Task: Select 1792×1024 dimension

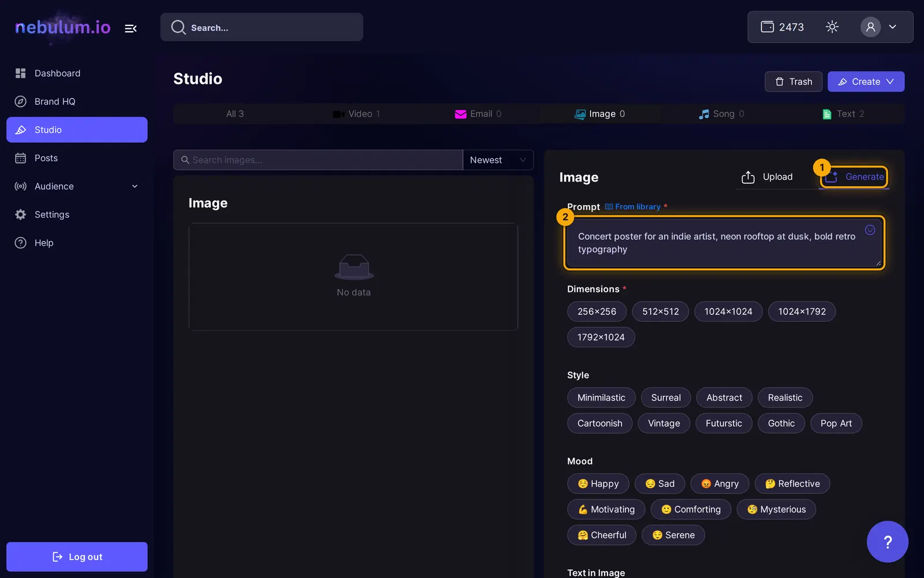Action: point(601,338)
